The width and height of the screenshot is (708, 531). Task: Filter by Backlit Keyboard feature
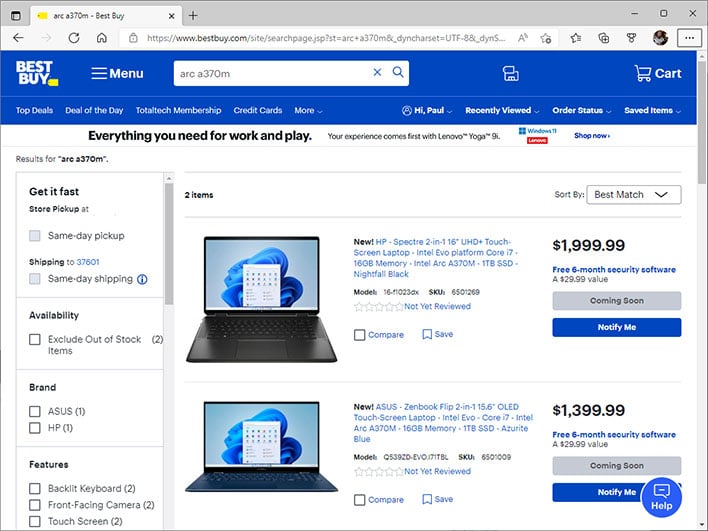[35, 489]
